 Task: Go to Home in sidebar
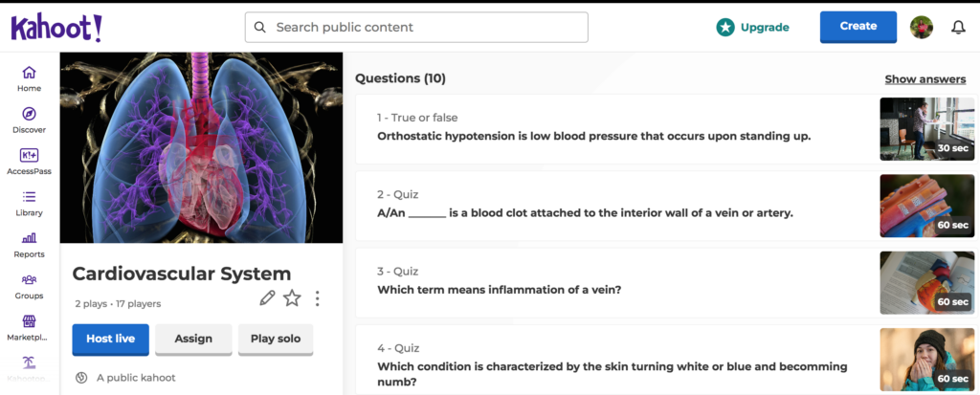point(29,78)
